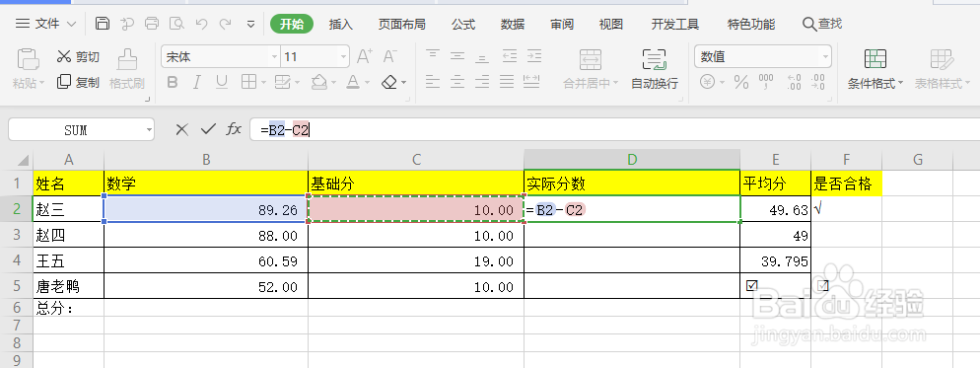Viewport: 980px width, 368px height.
Task: Switch to the 审阅 tab
Action: click(x=562, y=25)
